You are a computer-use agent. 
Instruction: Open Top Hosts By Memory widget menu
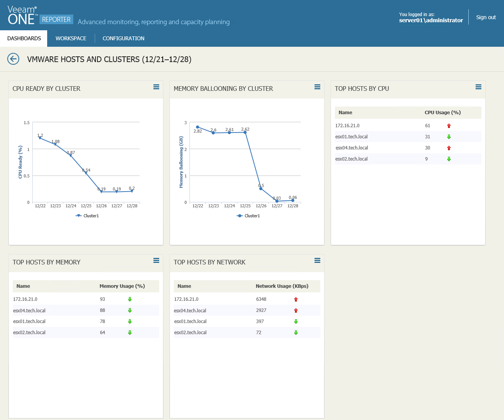pyautogui.click(x=156, y=261)
